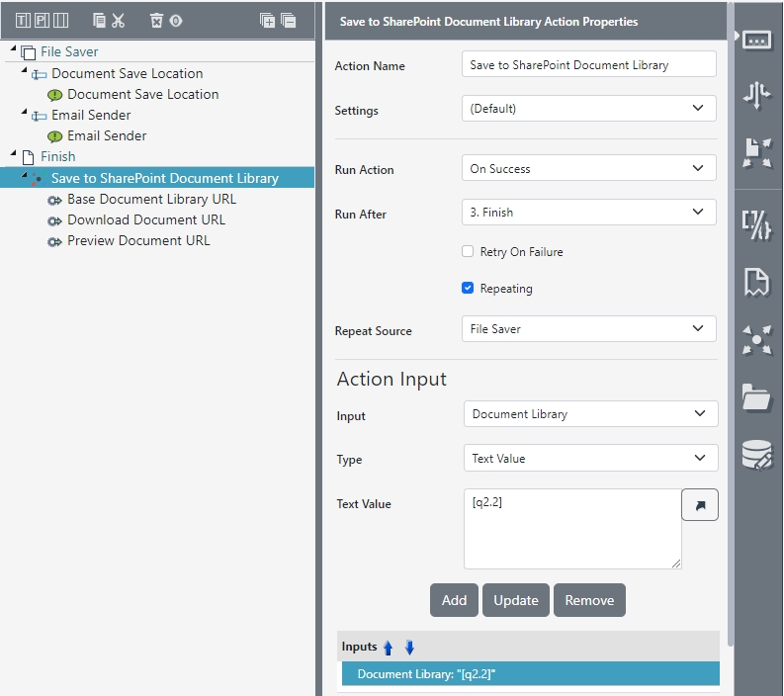This screenshot has width=784, height=696.
Task: Click the expand all nodes icon
Action: [268, 21]
